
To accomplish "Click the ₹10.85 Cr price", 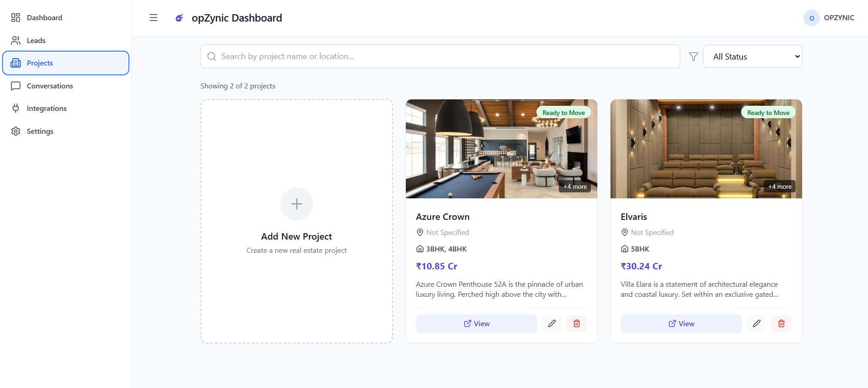I will [437, 266].
